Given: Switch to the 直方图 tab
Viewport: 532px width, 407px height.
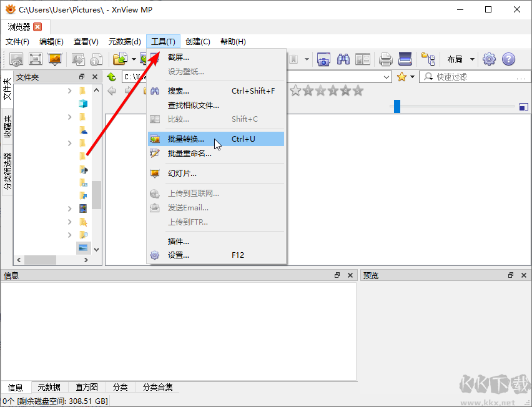Looking at the screenshot, I should tap(87, 387).
